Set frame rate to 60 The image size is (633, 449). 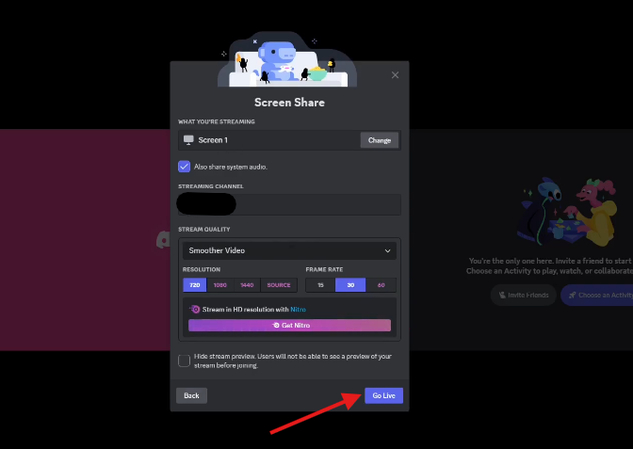click(381, 285)
